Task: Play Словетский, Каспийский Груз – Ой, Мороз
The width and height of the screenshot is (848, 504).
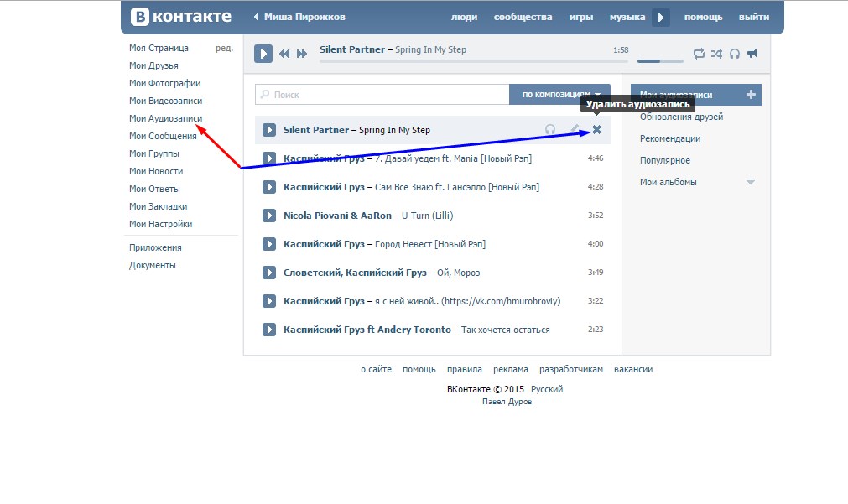Action: (x=268, y=273)
